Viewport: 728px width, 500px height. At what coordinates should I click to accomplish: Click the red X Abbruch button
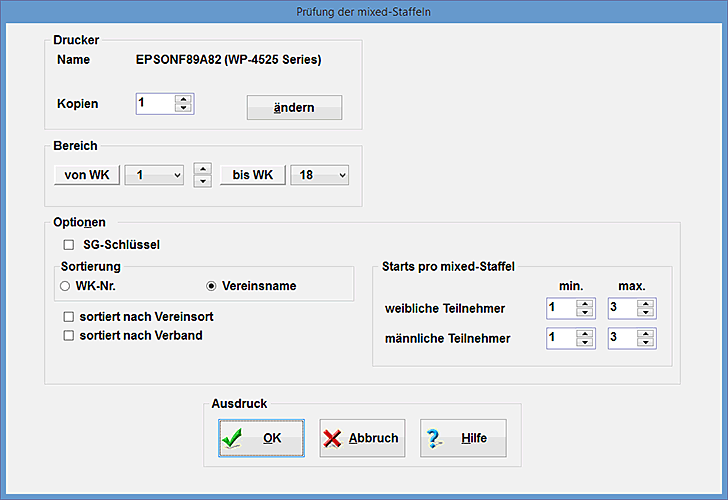click(x=362, y=438)
